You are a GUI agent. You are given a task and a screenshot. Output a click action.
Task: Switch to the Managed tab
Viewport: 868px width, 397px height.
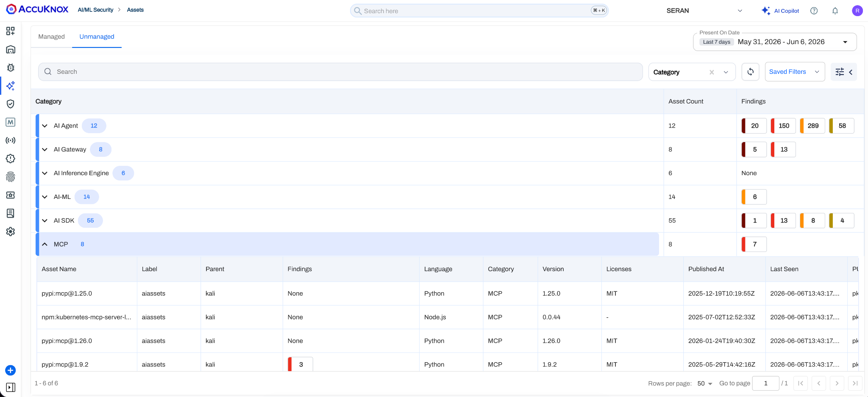(x=51, y=36)
